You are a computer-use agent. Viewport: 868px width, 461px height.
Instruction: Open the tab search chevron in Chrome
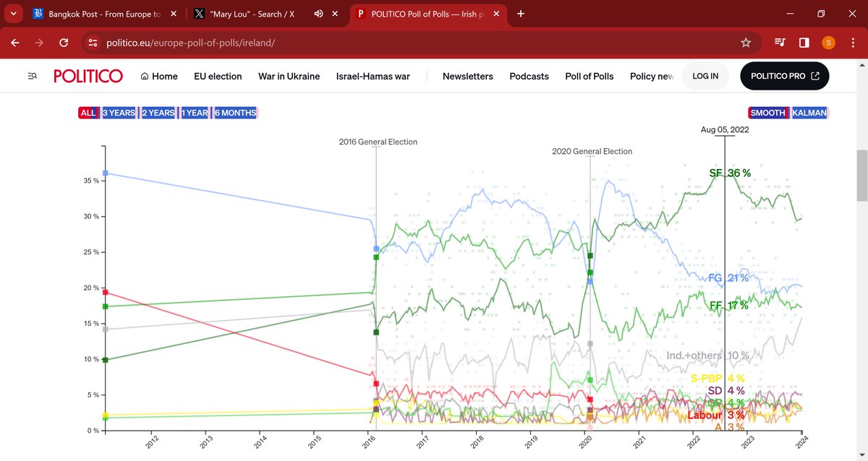14,14
